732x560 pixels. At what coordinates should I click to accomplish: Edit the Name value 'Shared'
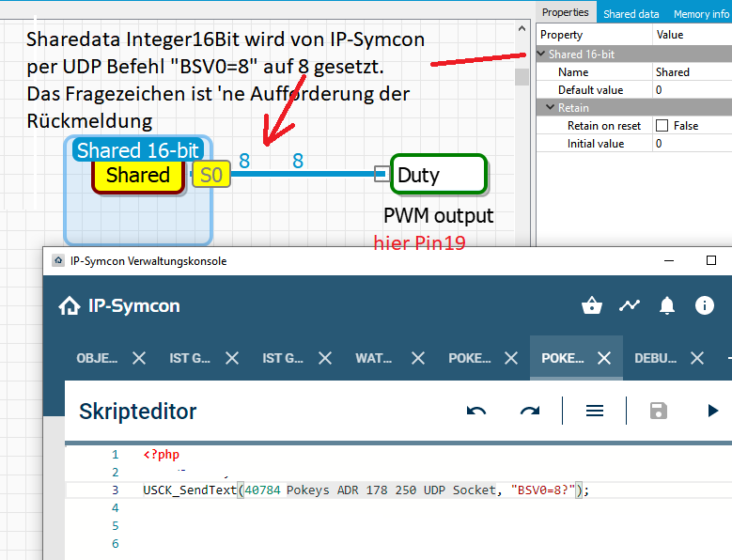(692, 71)
